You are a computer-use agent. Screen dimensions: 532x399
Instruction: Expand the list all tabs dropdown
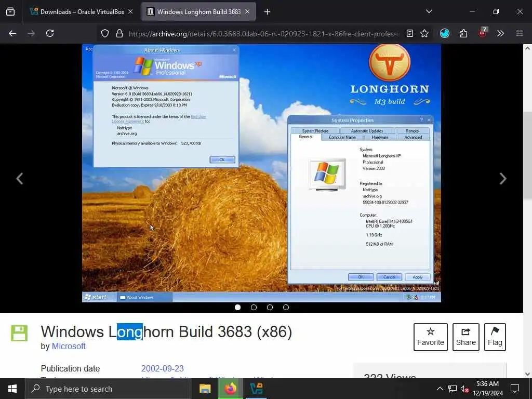coord(429,11)
